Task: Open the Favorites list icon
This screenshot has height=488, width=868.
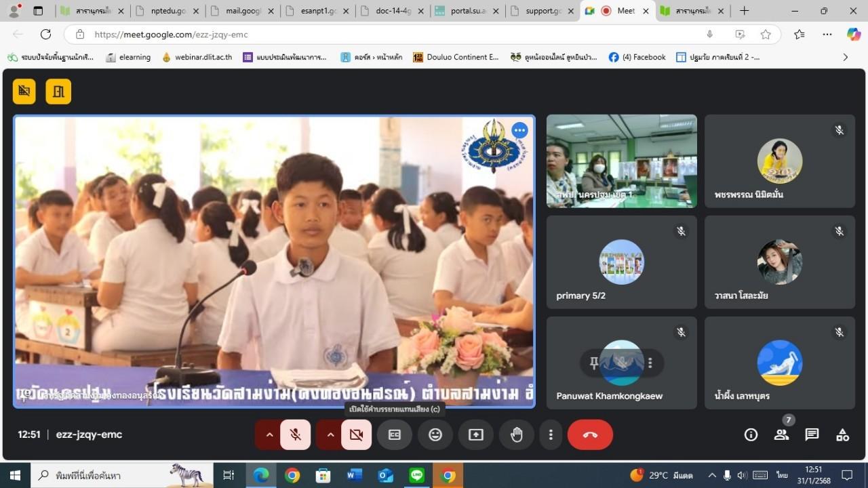Action: point(799,35)
